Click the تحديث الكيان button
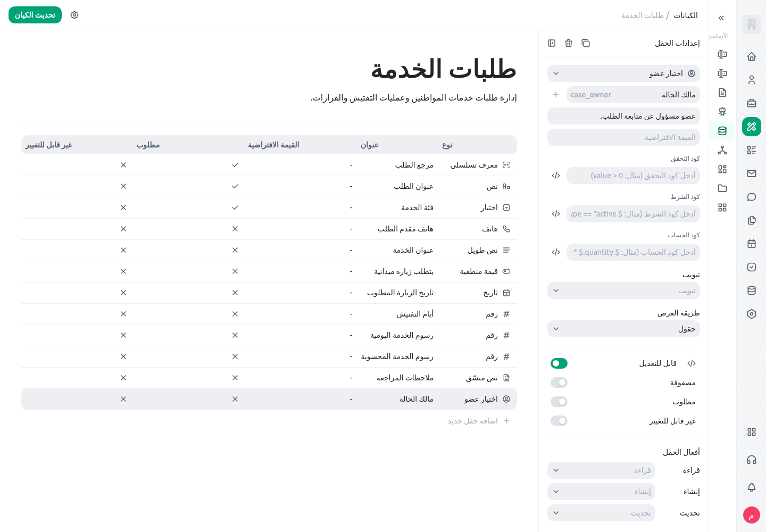Viewport: 766px width, 532px height. (35, 15)
